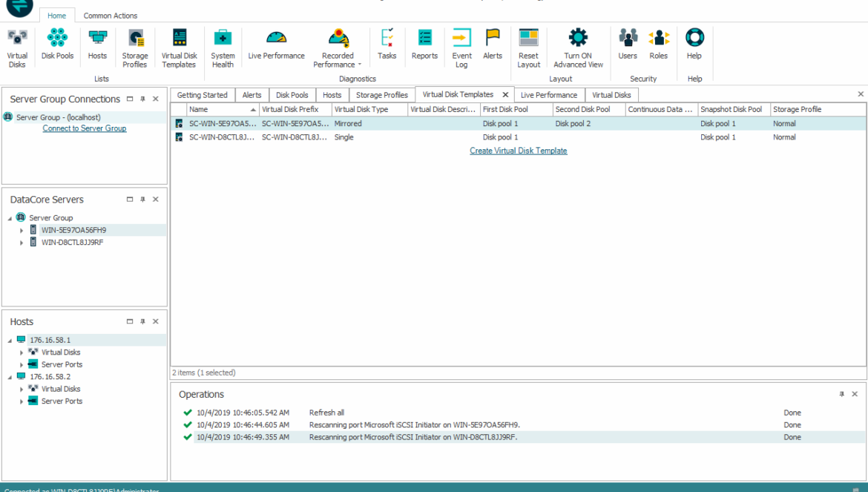Open Roles security settings
The width and height of the screenshot is (868, 492).
click(x=659, y=45)
